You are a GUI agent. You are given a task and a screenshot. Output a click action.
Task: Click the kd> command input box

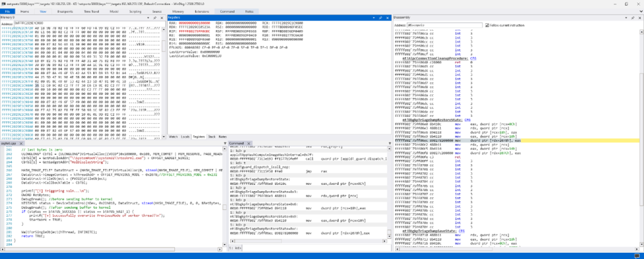tap(314, 248)
